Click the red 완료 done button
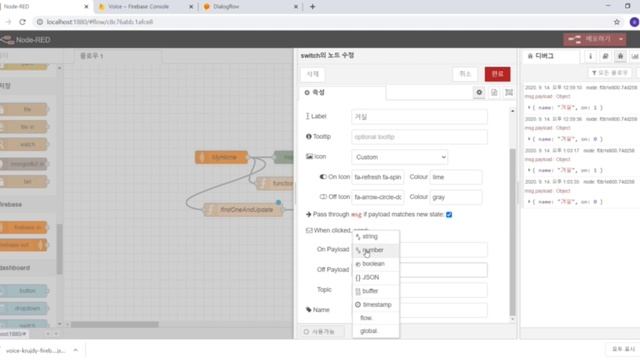 497,74
